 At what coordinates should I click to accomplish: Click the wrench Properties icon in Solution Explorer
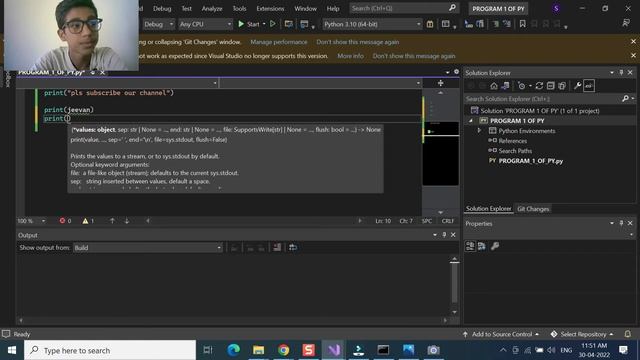(x=577, y=86)
